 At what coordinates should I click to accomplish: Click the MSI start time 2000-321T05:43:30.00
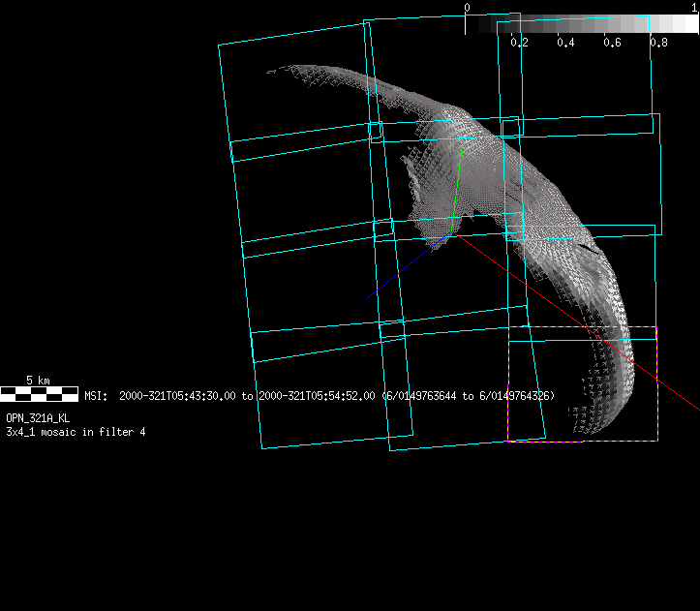pyautogui.click(x=177, y=396)
